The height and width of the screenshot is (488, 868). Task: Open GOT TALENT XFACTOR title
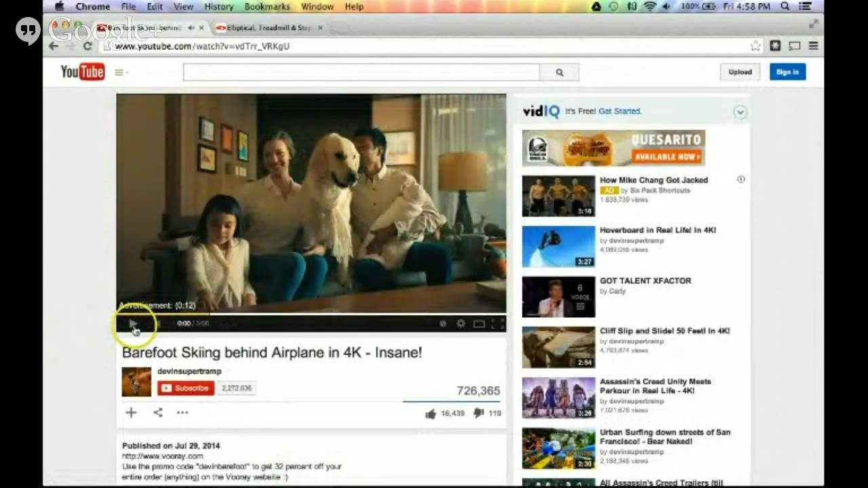click(645, 281)
